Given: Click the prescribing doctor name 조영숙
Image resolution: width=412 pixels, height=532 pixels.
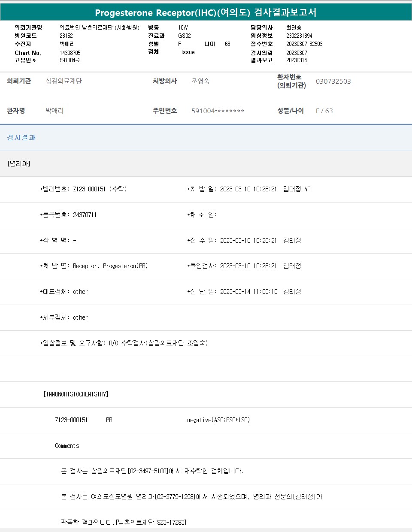Looking at the screenshot, I should (200, 81).
